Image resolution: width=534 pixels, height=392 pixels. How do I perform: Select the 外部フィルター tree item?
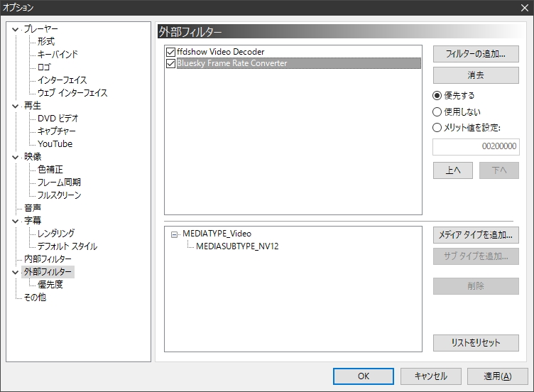(x=48, y=272)
